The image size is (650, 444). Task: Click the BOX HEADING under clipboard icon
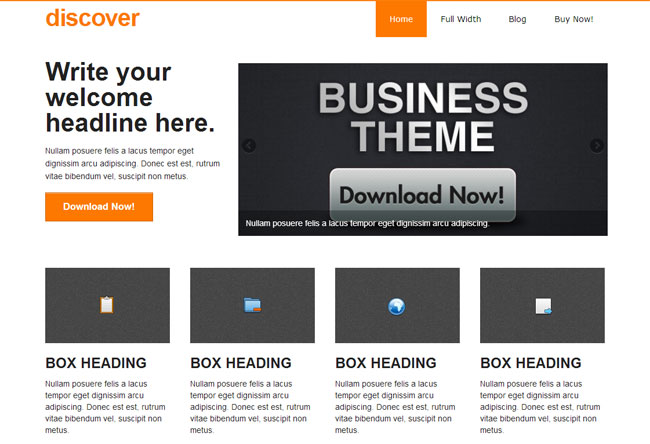click(96, 363)
